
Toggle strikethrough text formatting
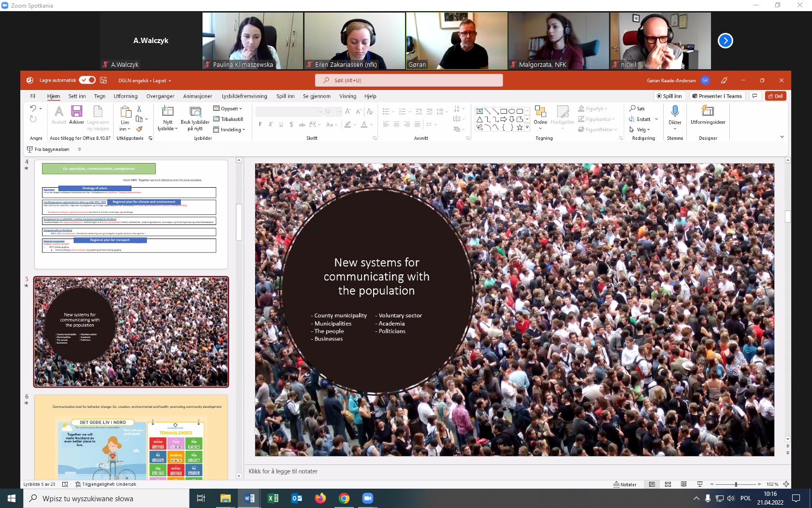click(x=302, y=124)
